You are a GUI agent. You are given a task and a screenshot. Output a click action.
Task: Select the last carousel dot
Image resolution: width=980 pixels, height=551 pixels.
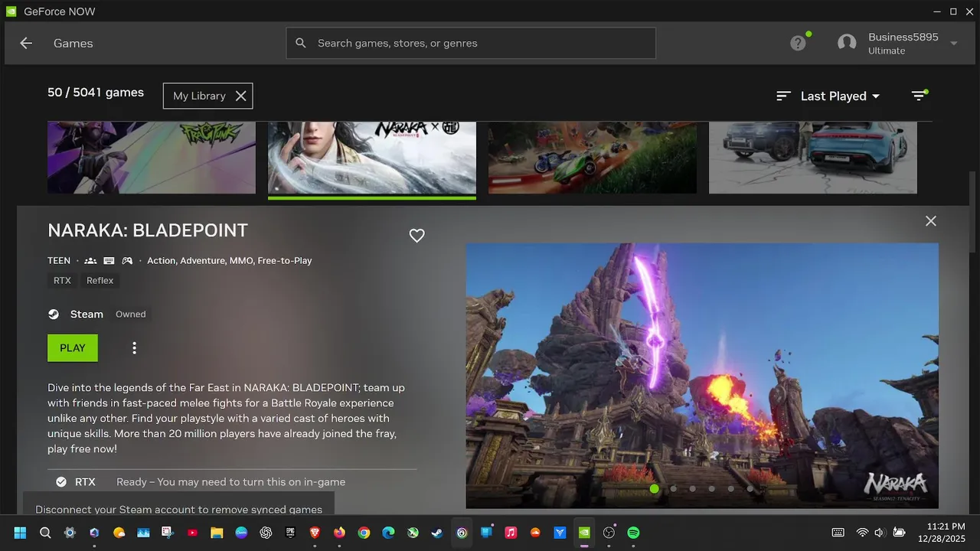tap(750, 488)
